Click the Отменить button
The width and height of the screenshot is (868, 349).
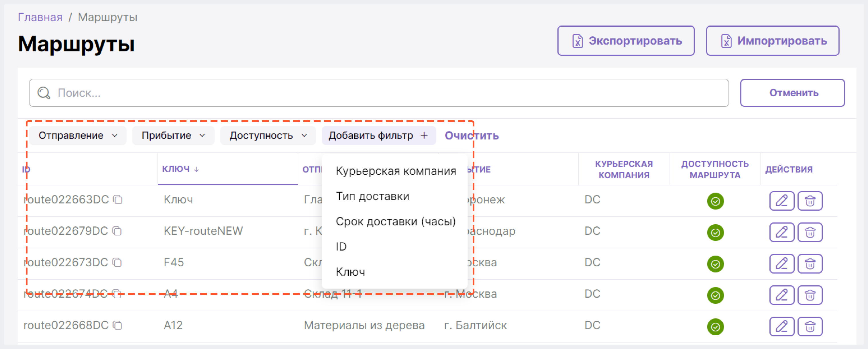[792, 93]
